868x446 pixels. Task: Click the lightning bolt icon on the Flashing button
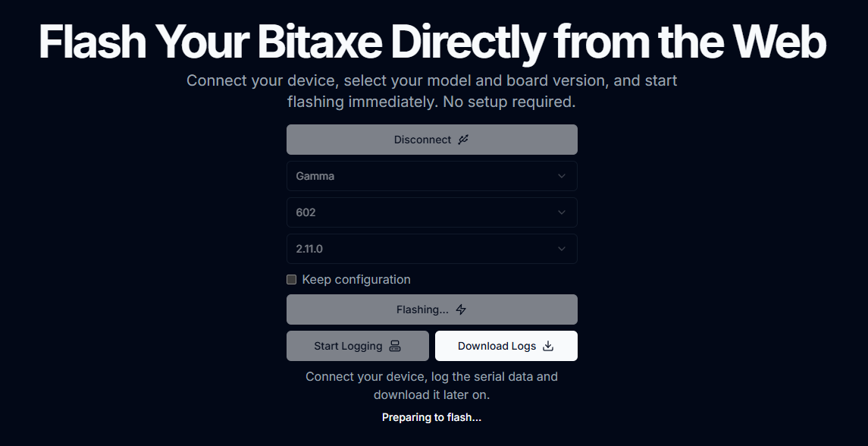click(x=461, y=309)
